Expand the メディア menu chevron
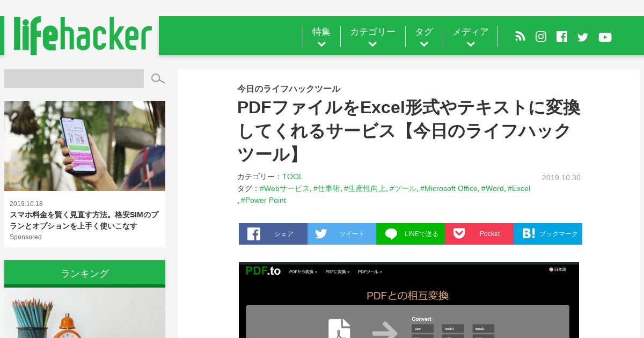Image resolution: width=644 pixels, height=338 pixels. click(x=471, y=45)
